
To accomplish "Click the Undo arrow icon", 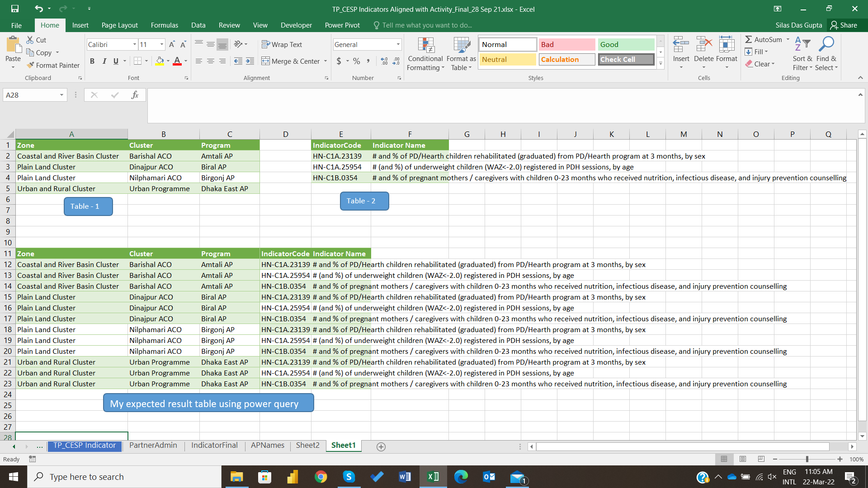I will click(39, 9).
